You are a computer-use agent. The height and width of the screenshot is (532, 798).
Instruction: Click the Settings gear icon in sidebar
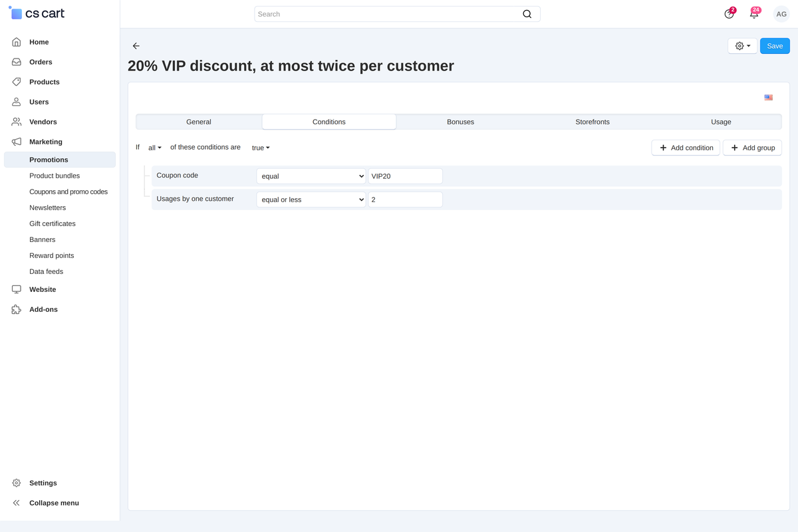click(x=17, y=483)
